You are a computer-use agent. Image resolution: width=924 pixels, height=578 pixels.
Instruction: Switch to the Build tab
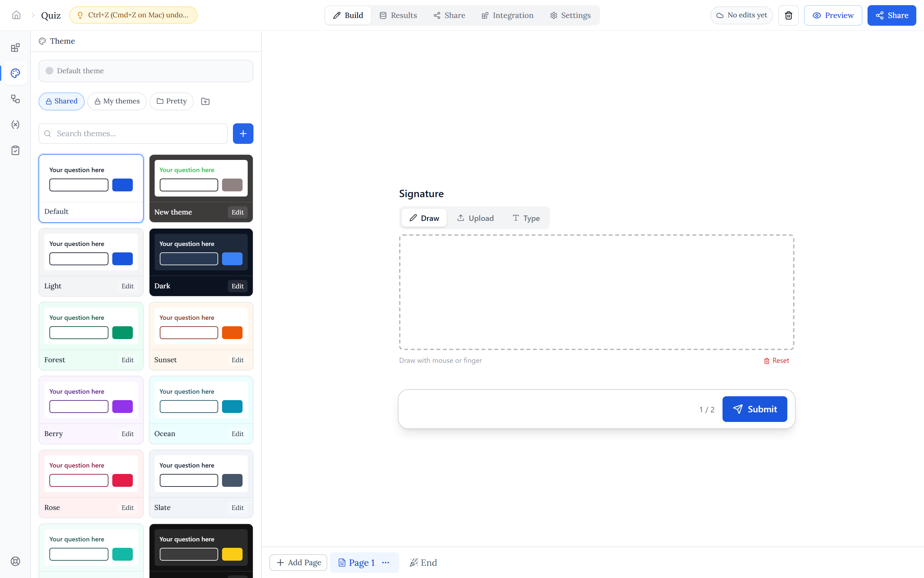click(x=348, y=15)
